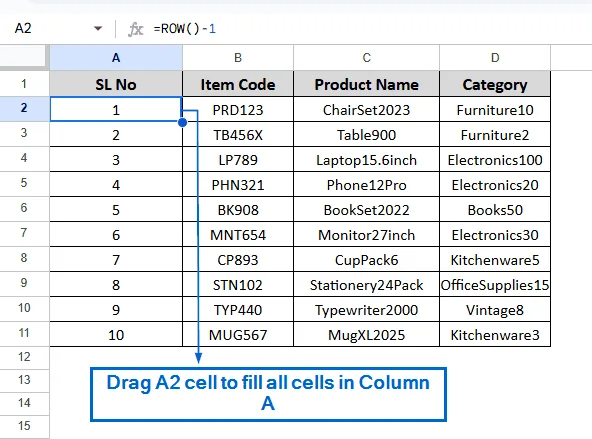Click the formula bar containing =ROW()-1
Viewport: 592px width, 439px height.
(x=370, y=29)
